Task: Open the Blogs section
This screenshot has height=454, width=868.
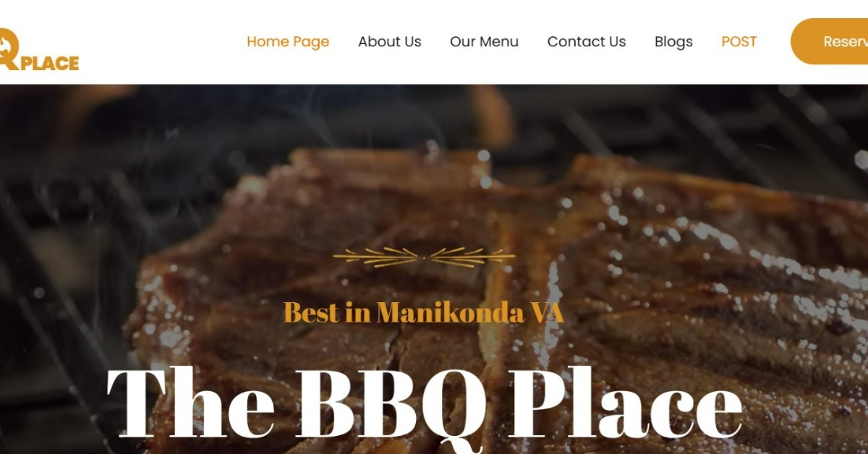Action: tap(673, 42)
